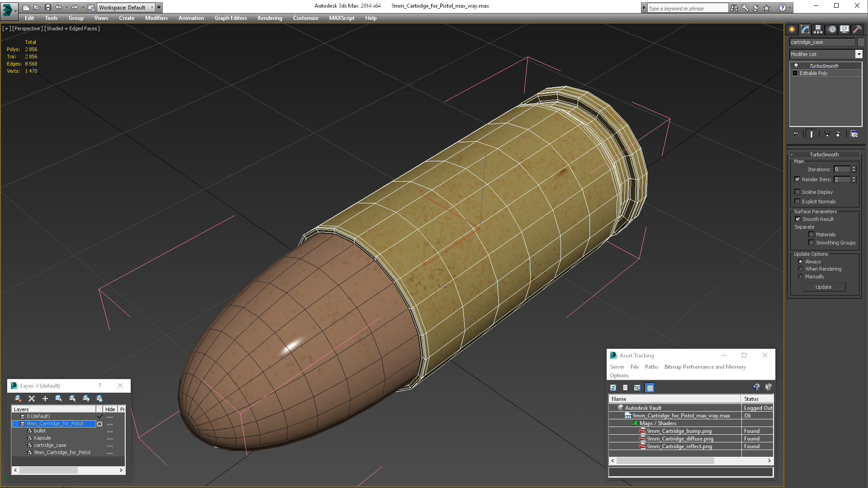The image size is (868, 488).
Task: Open the Hierarchy command panel tab
Action: pyautogui.click(x=818, y=29)
